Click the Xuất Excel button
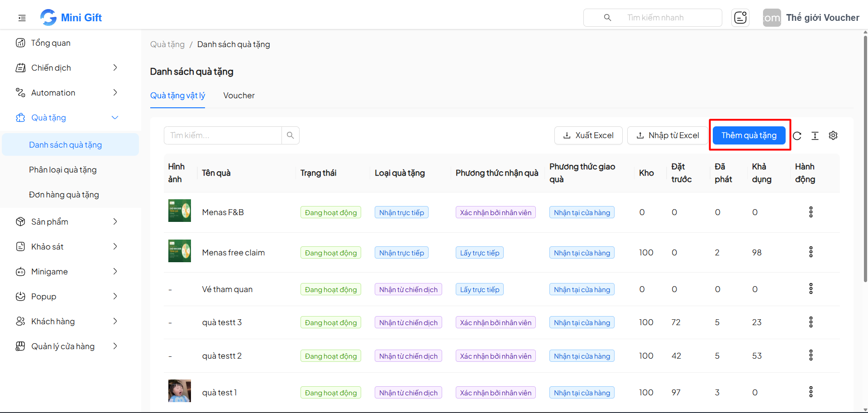The image size is (868, 413). [x=588, y=135]
